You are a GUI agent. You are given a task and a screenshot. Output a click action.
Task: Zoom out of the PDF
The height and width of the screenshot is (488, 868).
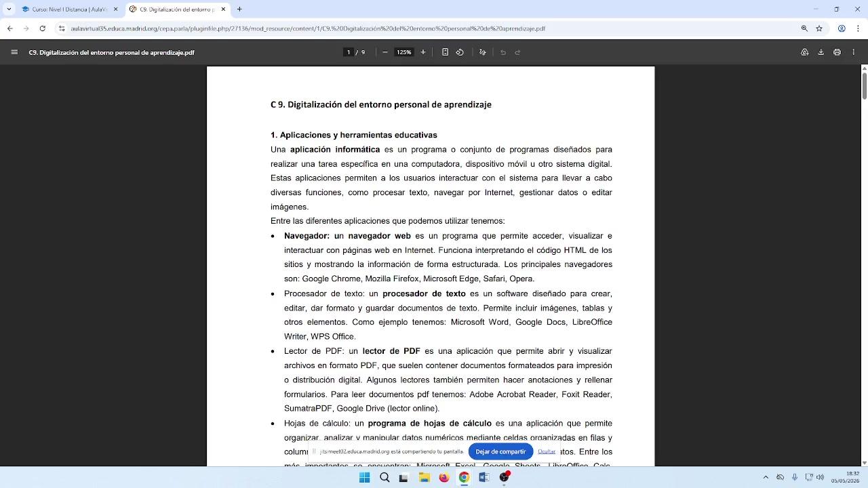385,52
